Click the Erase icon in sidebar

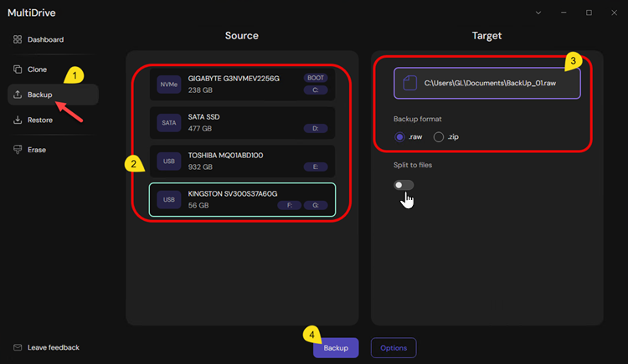coord(18,150)
